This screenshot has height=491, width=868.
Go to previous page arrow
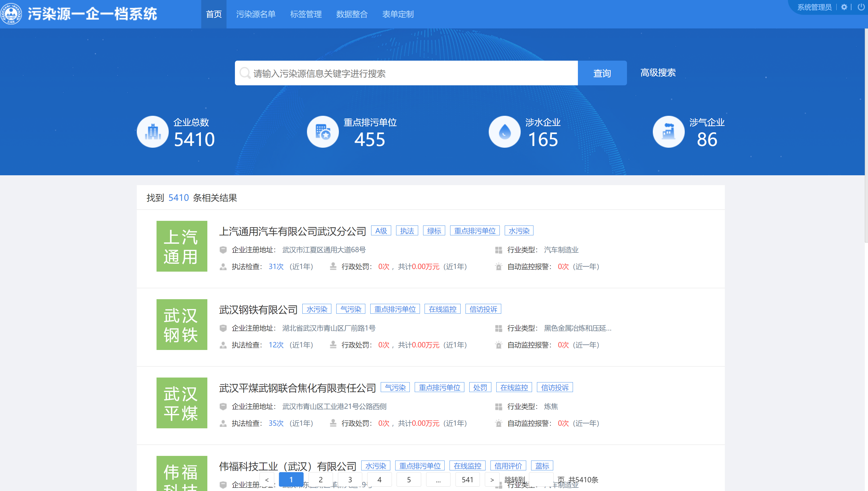click(267, 479)
